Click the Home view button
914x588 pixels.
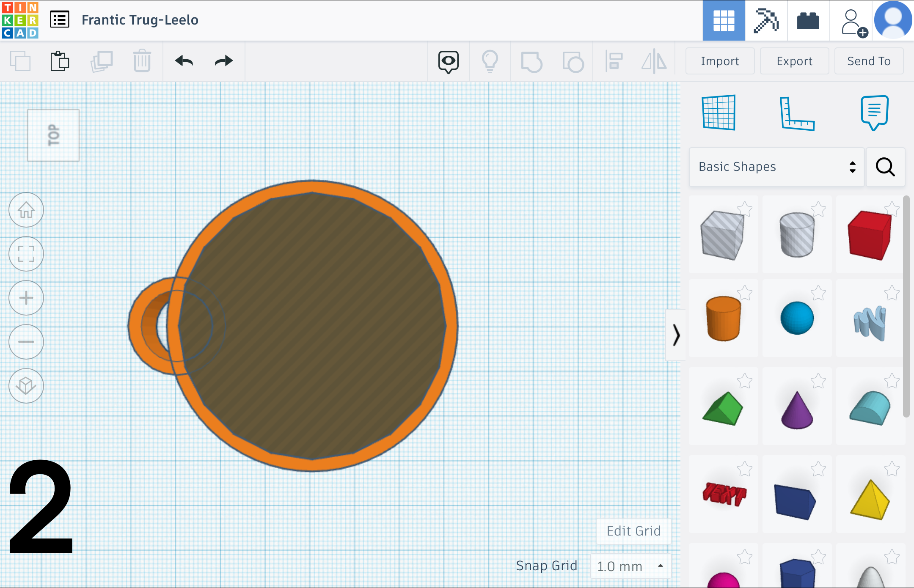(x=26, y=210)
